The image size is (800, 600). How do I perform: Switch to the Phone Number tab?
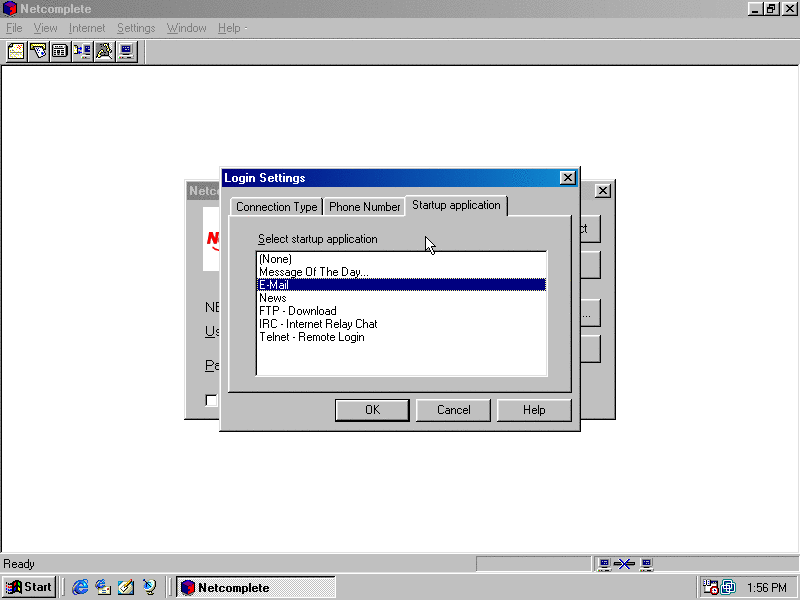coord(364,207)
